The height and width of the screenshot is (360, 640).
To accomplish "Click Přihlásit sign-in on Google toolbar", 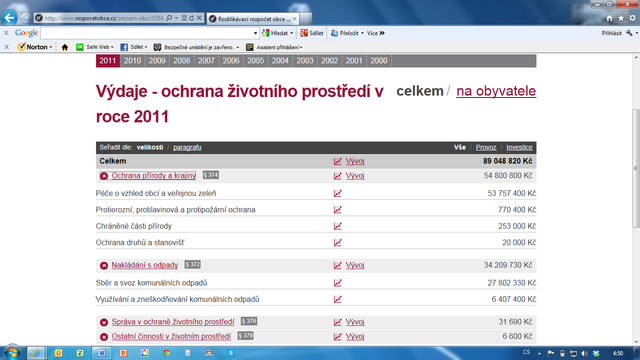I will [x=611, y=33].
